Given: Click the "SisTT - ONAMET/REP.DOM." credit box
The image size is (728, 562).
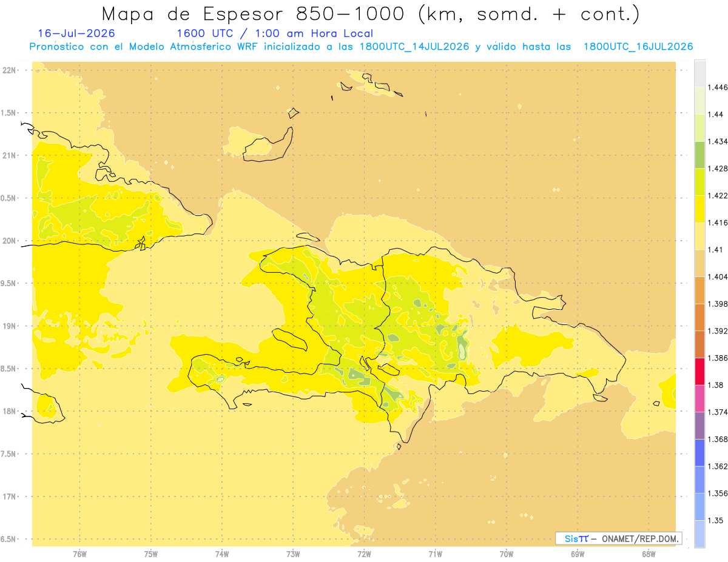Looking at the screenshot, I should point(619,538).
